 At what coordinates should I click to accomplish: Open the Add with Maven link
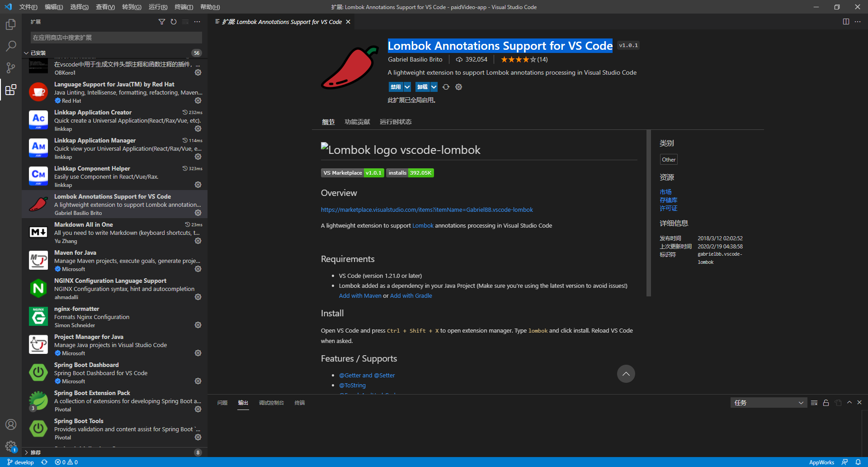360,295
